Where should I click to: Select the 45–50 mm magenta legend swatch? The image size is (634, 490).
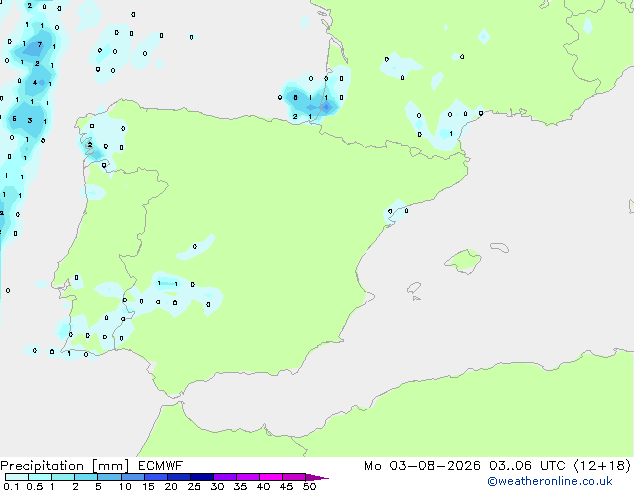click(294, 477)
